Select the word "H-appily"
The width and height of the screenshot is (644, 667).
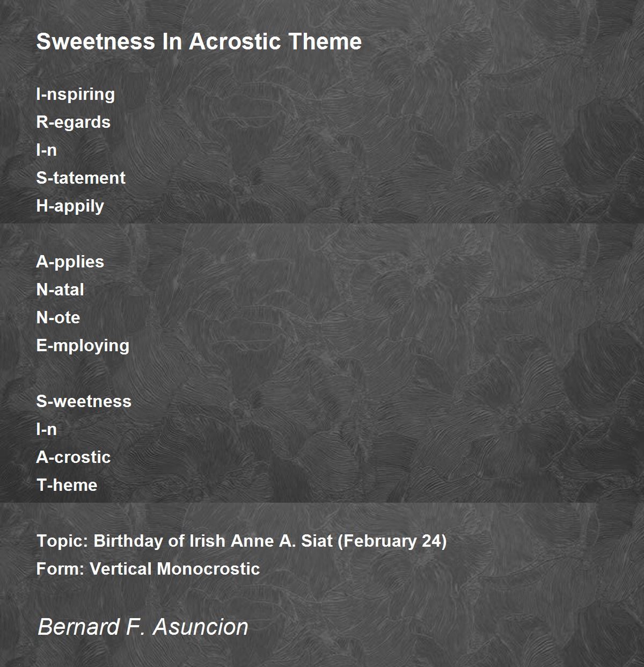[x=70, y=206]
